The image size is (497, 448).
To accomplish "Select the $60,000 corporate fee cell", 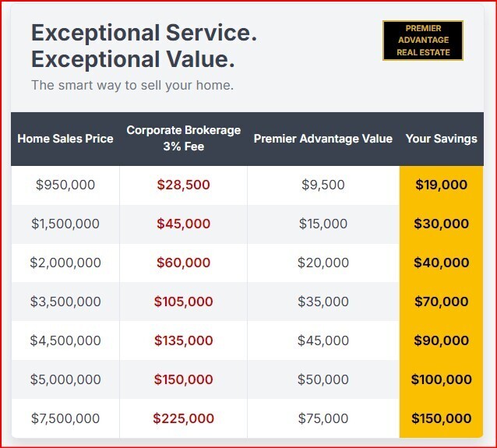I will [x=184, y=263].
